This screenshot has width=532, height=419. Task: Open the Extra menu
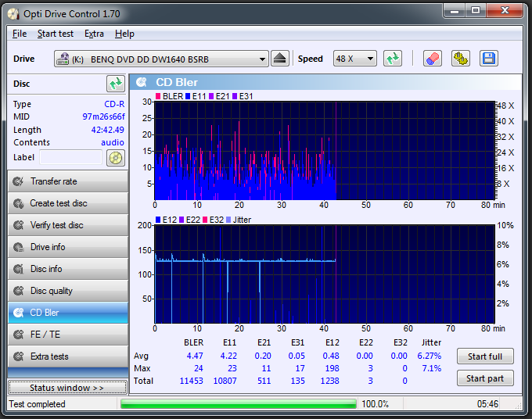(x=94, y=34)
